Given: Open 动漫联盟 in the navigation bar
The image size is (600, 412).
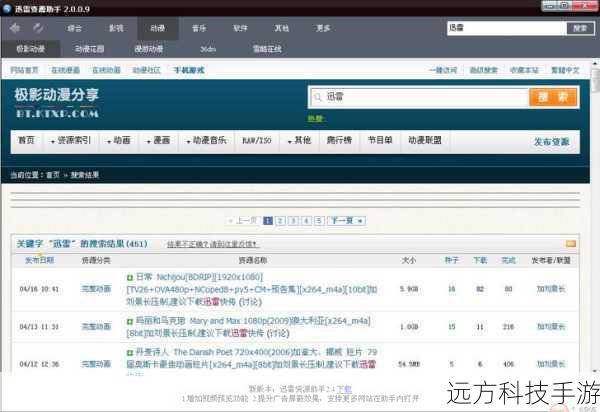Looking at the screenshot, I should coord(425,140).
